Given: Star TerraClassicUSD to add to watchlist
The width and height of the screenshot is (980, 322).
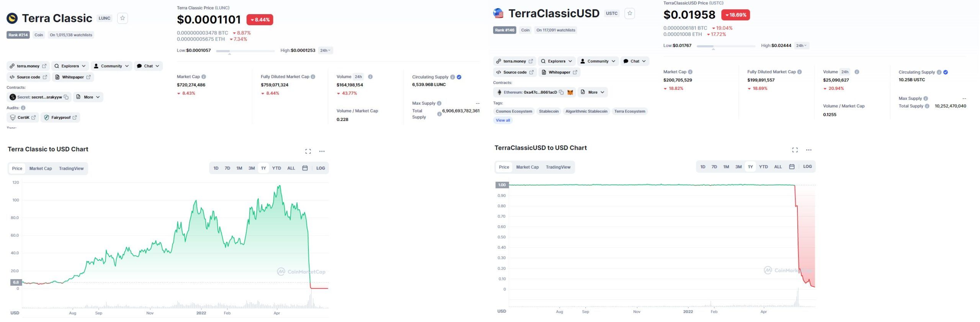Looking at the screenshot, I should coord(630,13).
